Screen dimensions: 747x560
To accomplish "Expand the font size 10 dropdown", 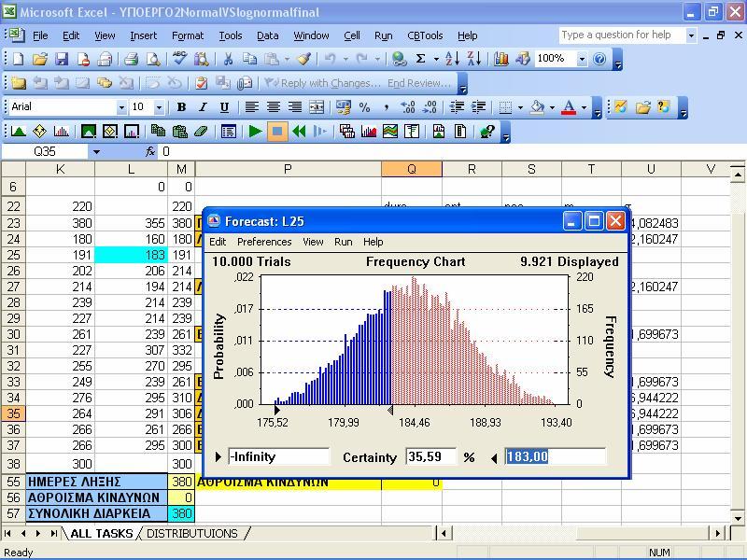I will click(x=159, y=107).
